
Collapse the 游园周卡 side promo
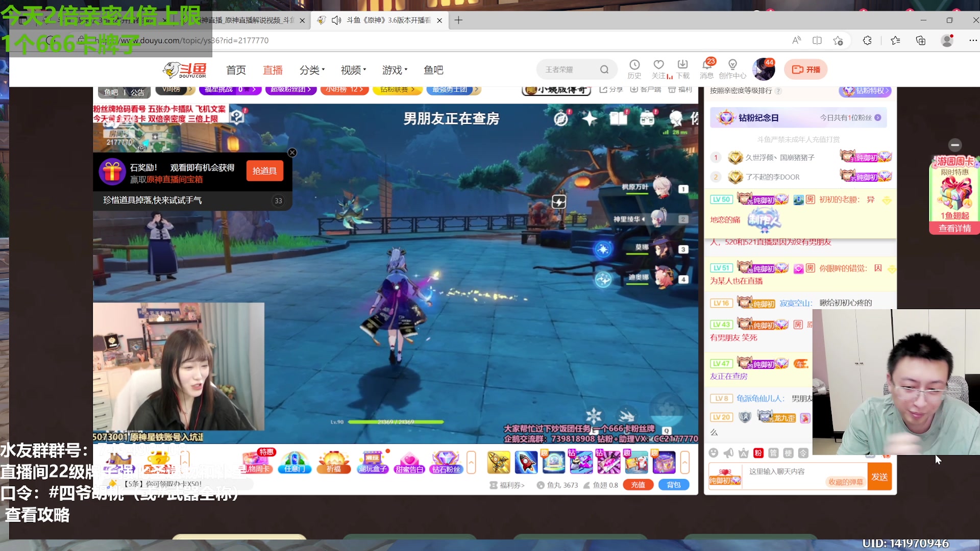pyautogui.click(x=955, y=145)
